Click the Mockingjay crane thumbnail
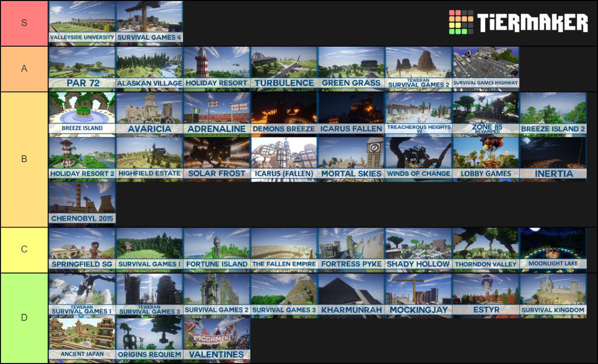Screen dimensions: 598x364 419,295
